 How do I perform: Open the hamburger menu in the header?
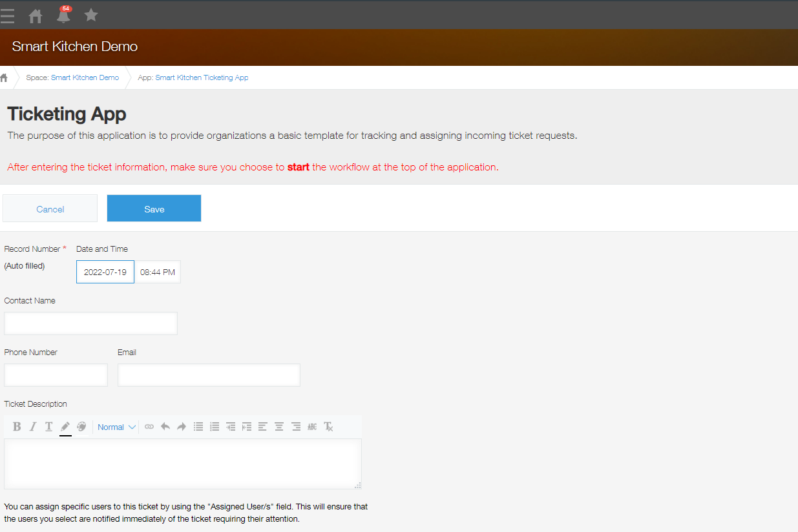[x=8, y=15]
